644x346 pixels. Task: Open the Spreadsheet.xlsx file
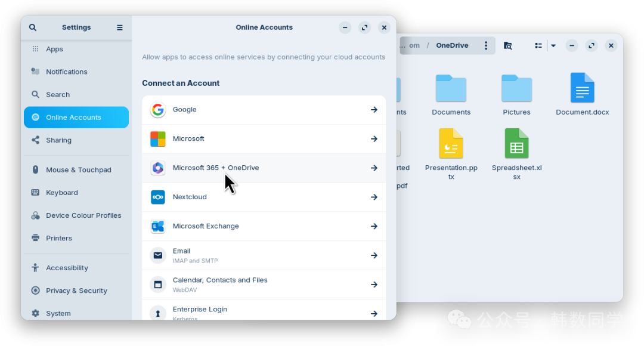pos(516,144)
